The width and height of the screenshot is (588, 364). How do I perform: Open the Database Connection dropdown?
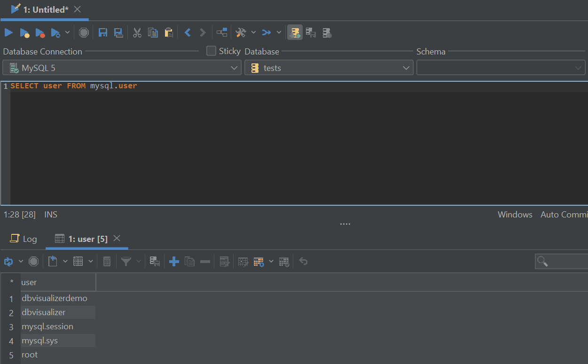[235, 67]
